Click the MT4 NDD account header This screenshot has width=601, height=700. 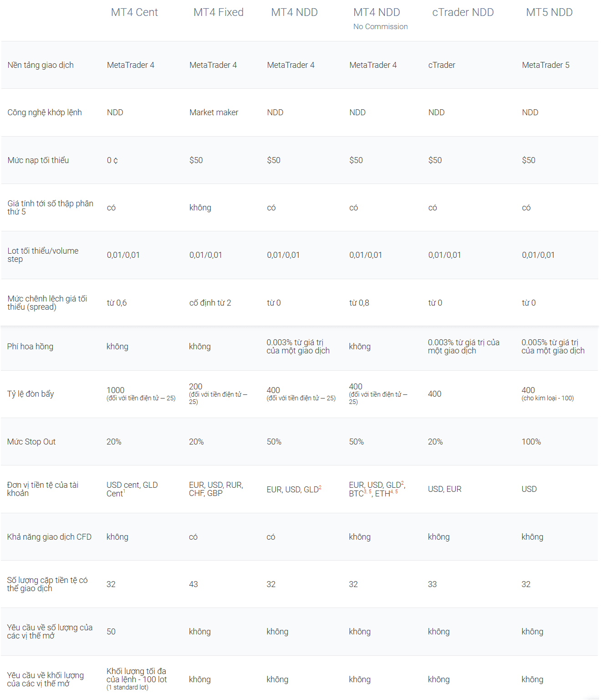(294, 12)
